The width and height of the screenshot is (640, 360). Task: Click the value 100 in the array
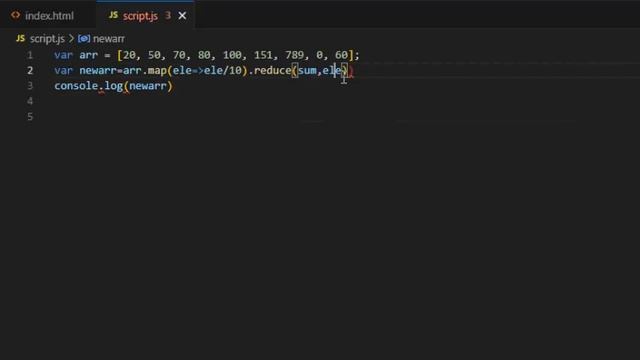coord(232,55)
